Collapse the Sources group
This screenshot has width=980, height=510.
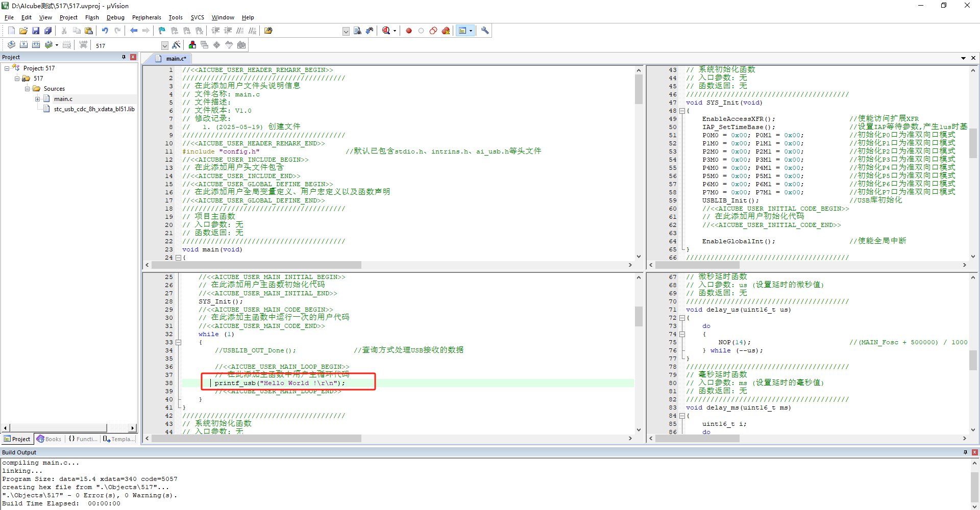(x=27, y=89)
